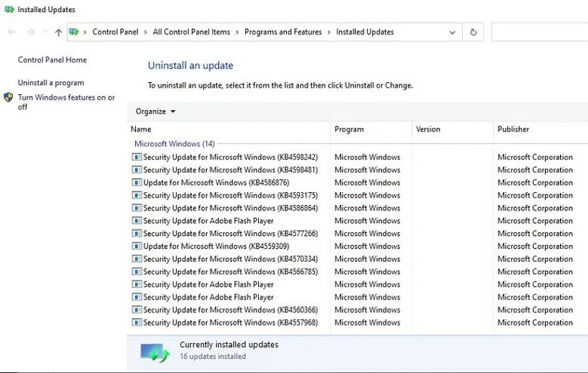The image size is (588, 373).
Task: Open Control Panel Home link
Action: pyautogui.click(x=52, y=60)
